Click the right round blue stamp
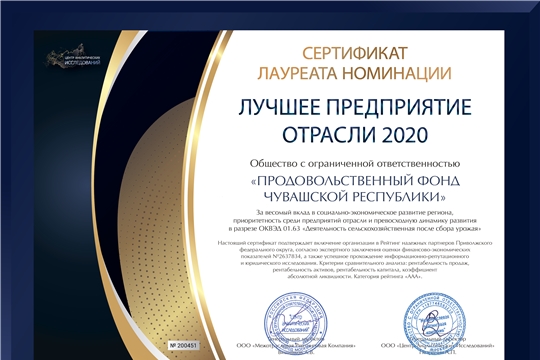 435,322
